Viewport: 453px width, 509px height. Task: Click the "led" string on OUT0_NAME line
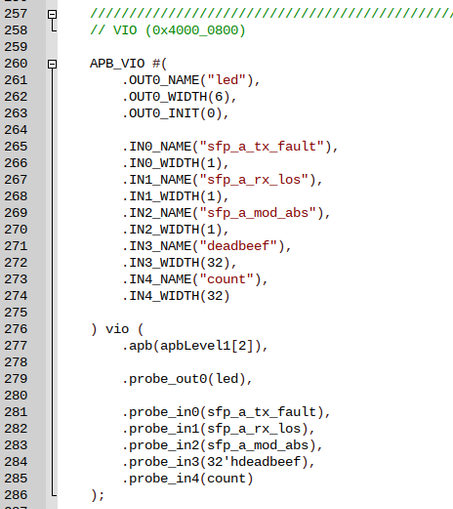coord(227,80)
